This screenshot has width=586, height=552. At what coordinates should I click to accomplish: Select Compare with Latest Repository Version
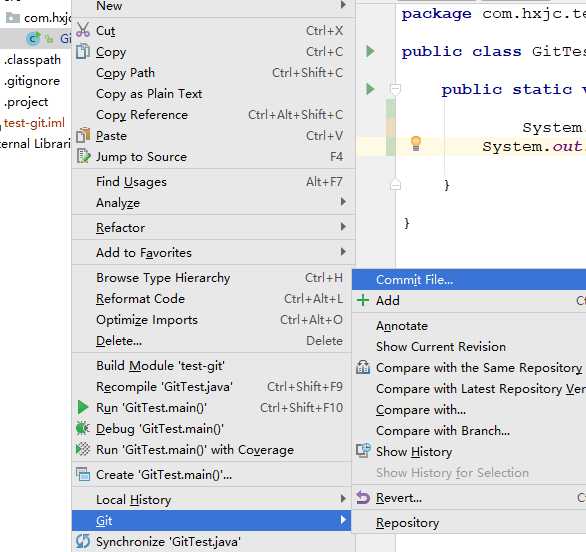[469, 389]
